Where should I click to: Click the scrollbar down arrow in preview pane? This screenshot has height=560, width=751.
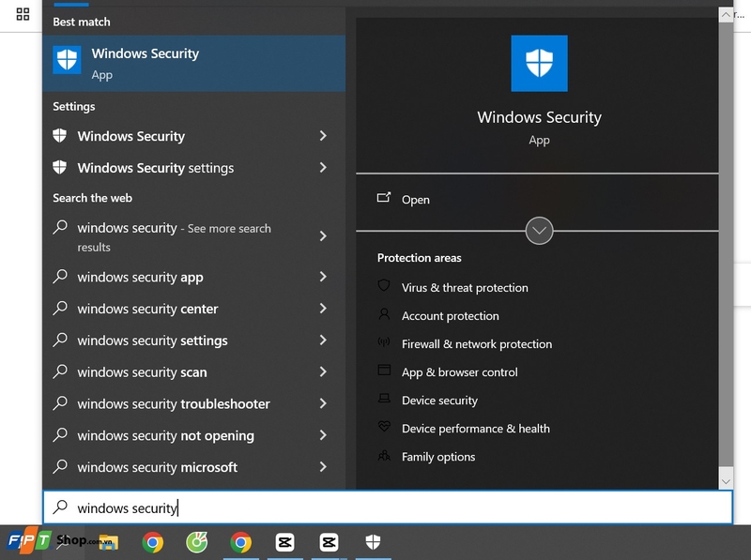(726, 482)
